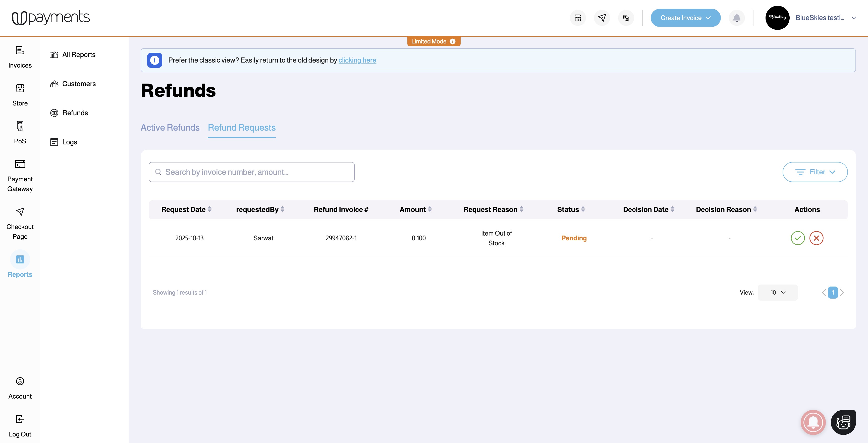This screenshot has width=868, height=443.
Task: Switch to the Active Refunds tab
Action: (170, 127)
